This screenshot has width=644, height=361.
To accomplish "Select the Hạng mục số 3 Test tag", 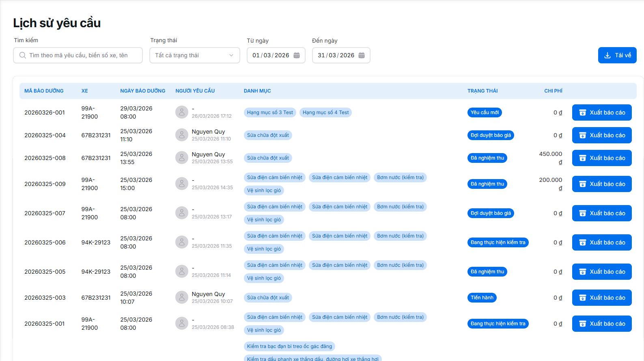I will pyautogui.click(x=270, y=112).
